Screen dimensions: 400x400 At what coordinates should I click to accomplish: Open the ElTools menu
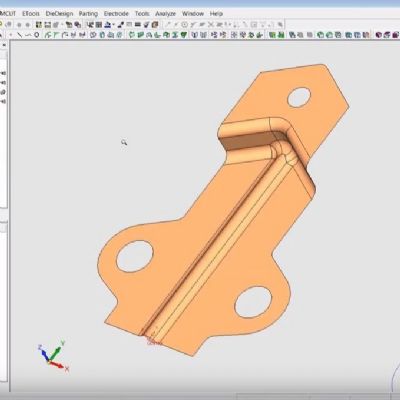tap(30, 14)
